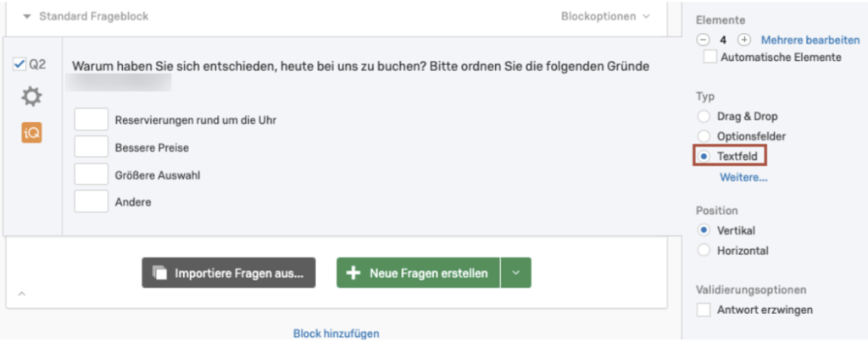This screenshot has height=342, width=868.
Task: Click rank box for Andere
Action: point(92,201)
